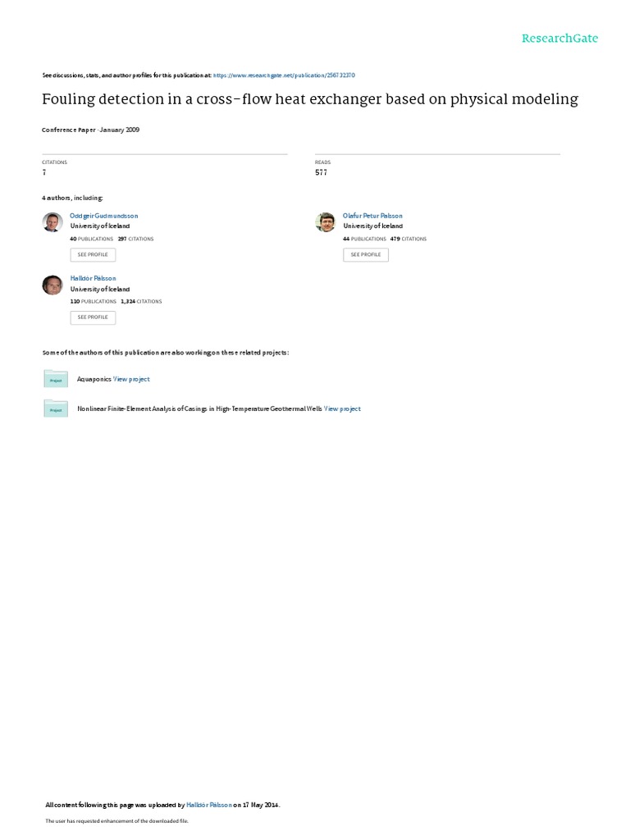This screenshot has width=630, height=840.
Task: Click Oddgeir Gudmundsson's profile photo
Action: point(52,222)
